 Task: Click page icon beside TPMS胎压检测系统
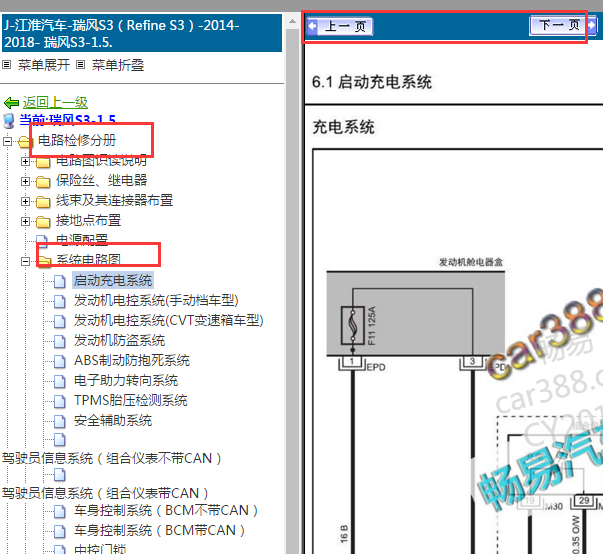pos(60,401)
